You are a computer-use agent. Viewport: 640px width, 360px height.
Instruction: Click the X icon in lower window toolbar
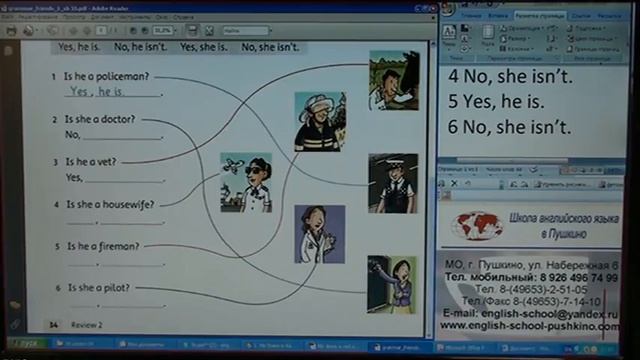pos(454,184)
